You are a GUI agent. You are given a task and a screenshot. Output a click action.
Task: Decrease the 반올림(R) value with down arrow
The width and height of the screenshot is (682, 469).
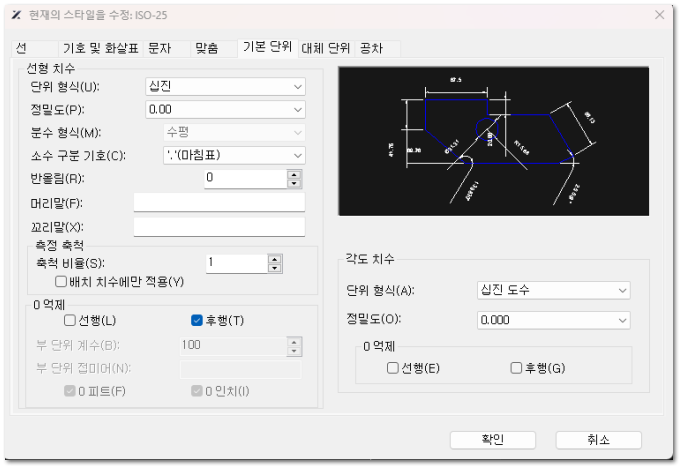coord(294,183)
